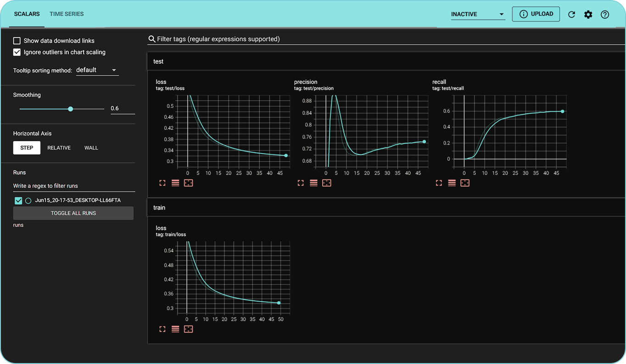
Task: Open the help question mark icon
Action: pyautogui.click(x=605, y=14)
